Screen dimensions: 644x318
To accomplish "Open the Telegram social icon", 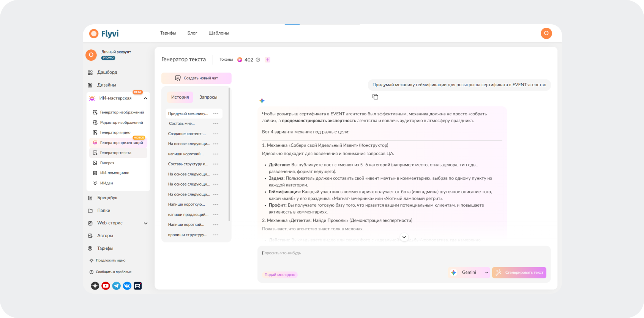I will click(x=116, y=286).
